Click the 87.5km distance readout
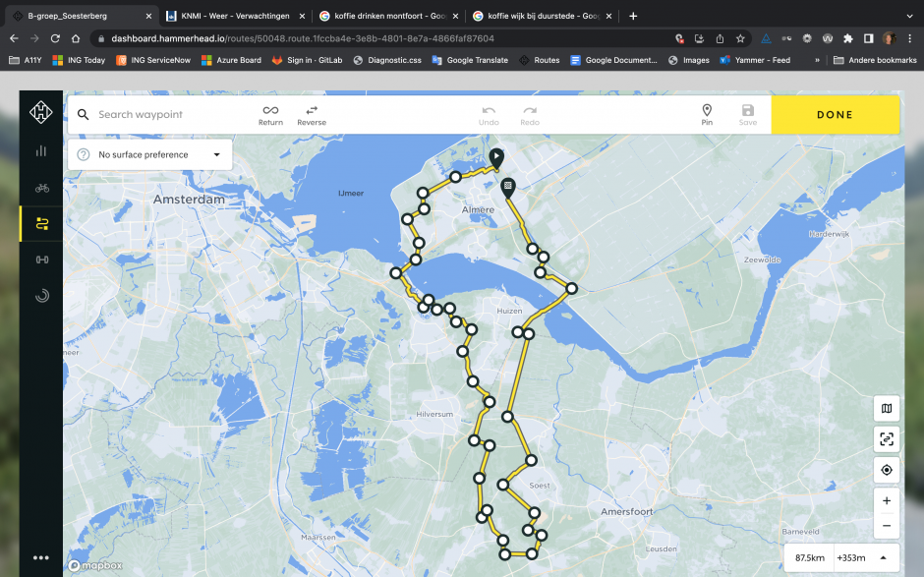The height and width of the screenshot is (577, 924). (x=809, y=557)
